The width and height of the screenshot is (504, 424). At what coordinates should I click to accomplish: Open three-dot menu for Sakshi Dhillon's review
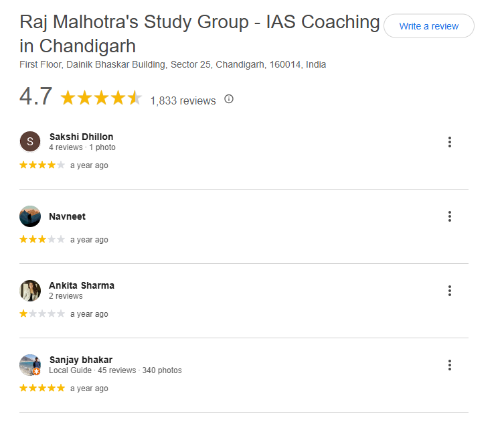coord(450,142)
